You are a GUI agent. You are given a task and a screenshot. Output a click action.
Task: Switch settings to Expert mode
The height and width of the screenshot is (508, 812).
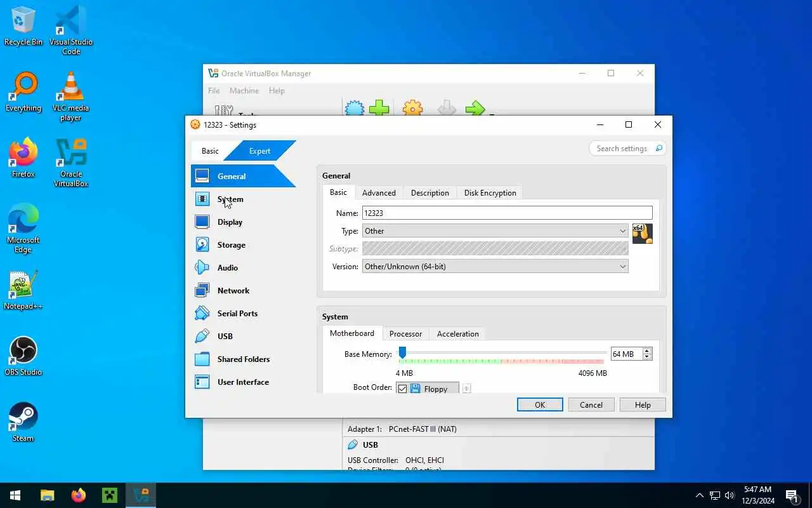pyautogui.click(x=259, y=150)
